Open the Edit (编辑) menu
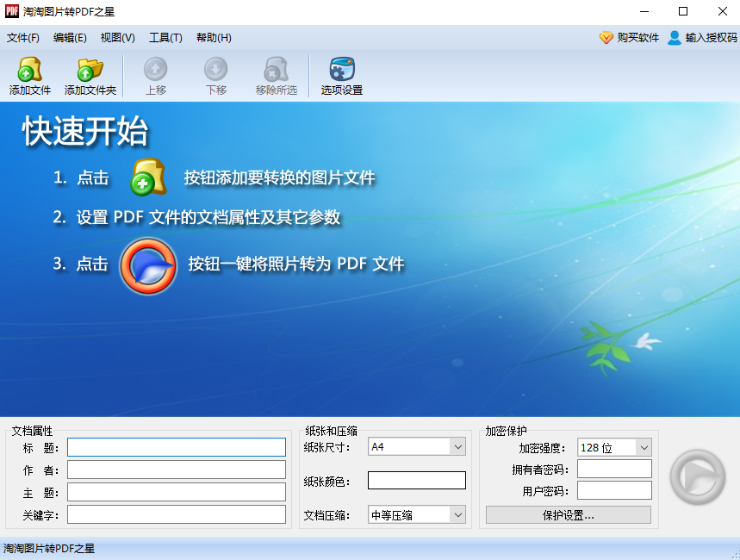The height and width of the screenshot is (560, 740). coord(70,38)
